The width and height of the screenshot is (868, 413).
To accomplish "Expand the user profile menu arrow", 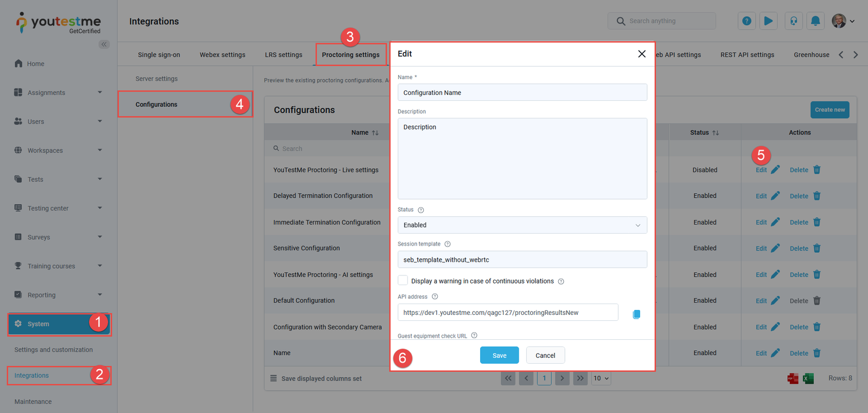I will [852, 22].
